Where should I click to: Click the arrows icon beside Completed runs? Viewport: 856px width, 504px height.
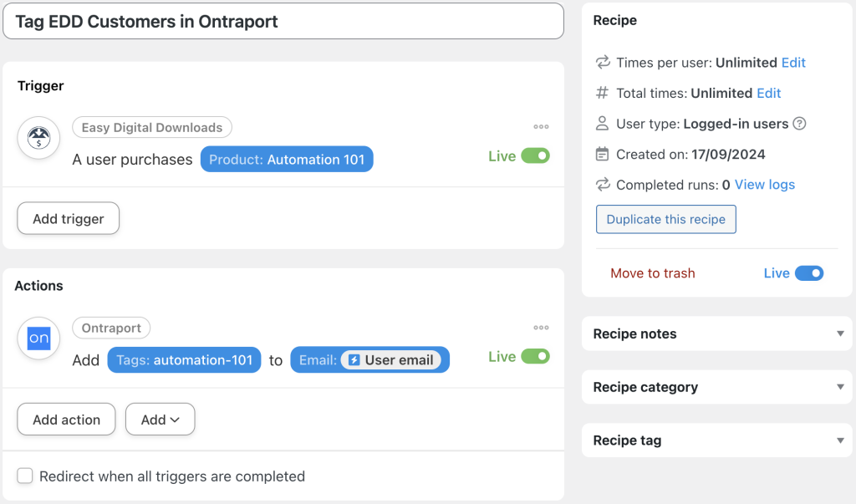tap(601, 185)
